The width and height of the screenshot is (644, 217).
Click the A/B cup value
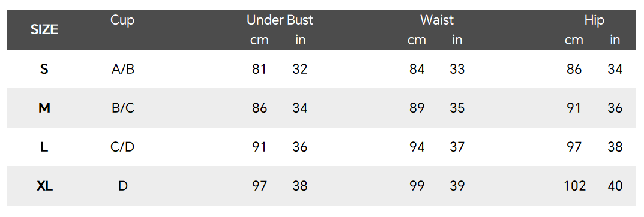click(x=123, y=69)
